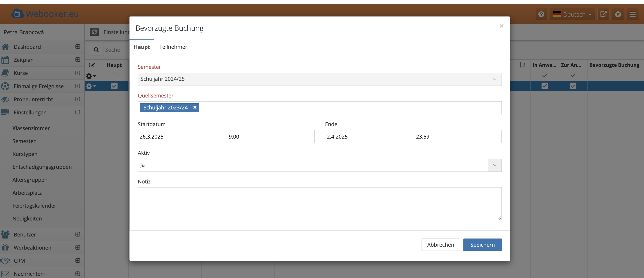644x278 pixels.
Task: Open the hamburger menu in the header
Action: [x=633, y=14]
